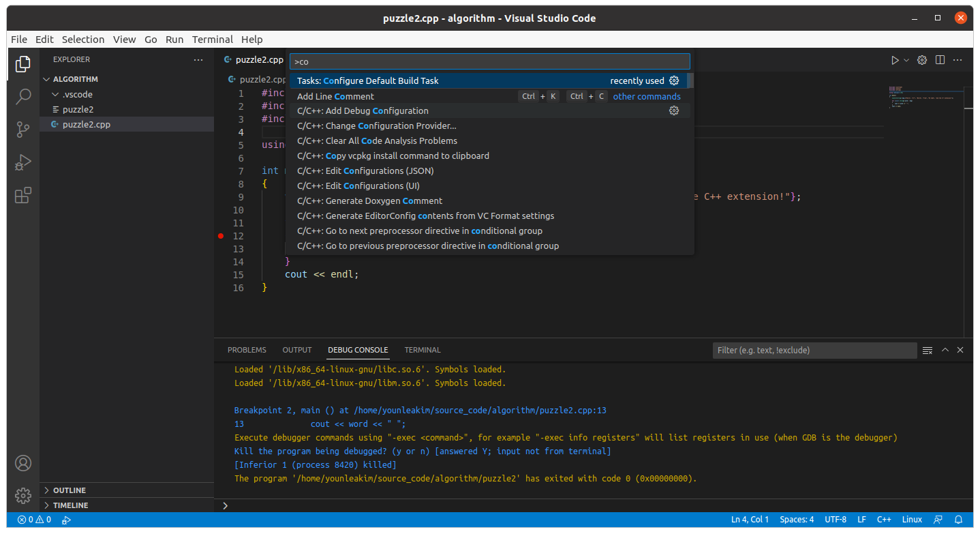980x534 pixels.
Task: Switch to the TERMINAL tab
Action: pos(423,350)
